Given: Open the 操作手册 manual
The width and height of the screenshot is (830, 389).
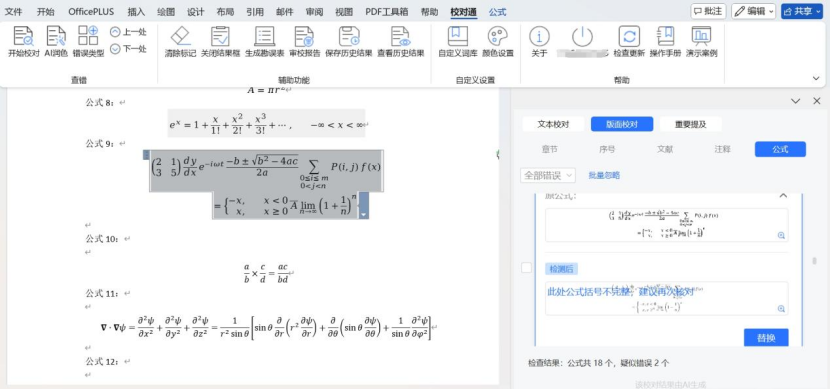Looking at the screenshot, I should pos(665,41).
